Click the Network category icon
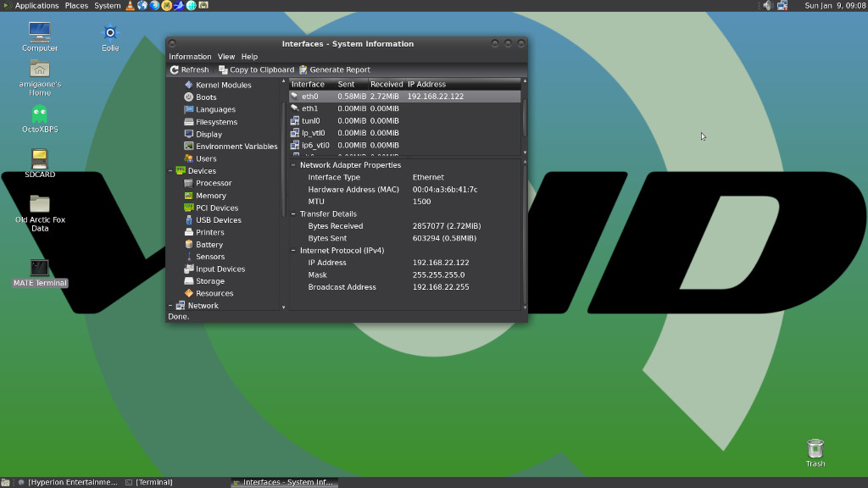The width and height of the screenshot is (868, 488). point(181,305)
